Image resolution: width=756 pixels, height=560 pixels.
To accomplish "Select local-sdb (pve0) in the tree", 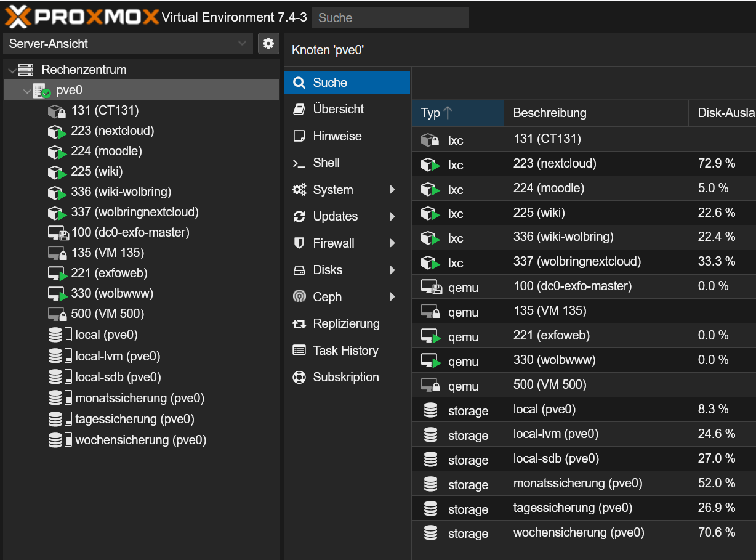I will (x=142, y=377).
